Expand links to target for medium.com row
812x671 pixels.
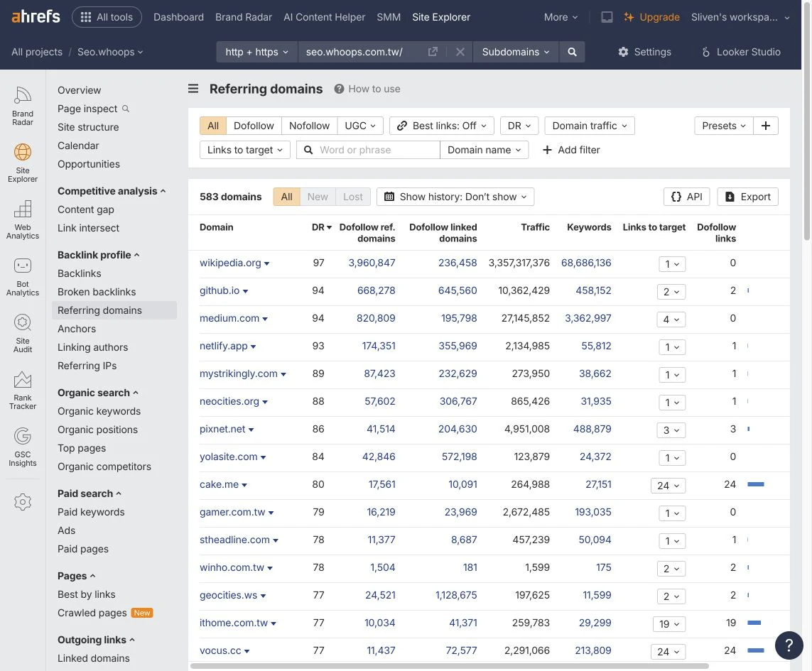tap(671, 319)
